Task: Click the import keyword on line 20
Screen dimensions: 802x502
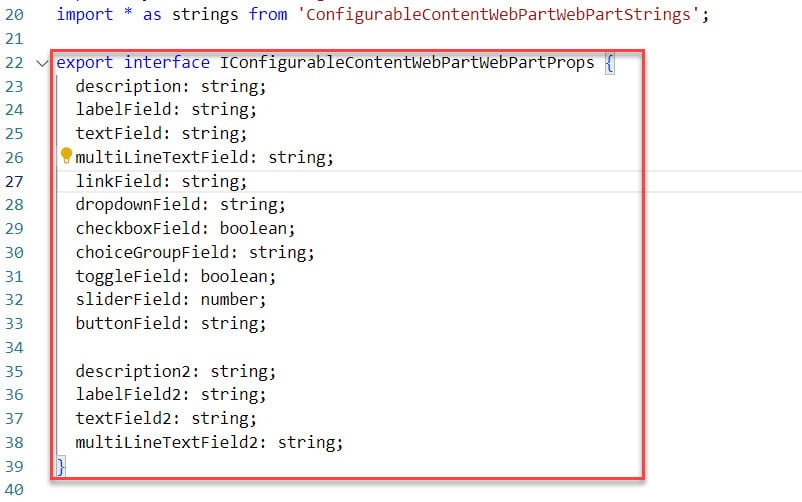Action: [84, 14]
